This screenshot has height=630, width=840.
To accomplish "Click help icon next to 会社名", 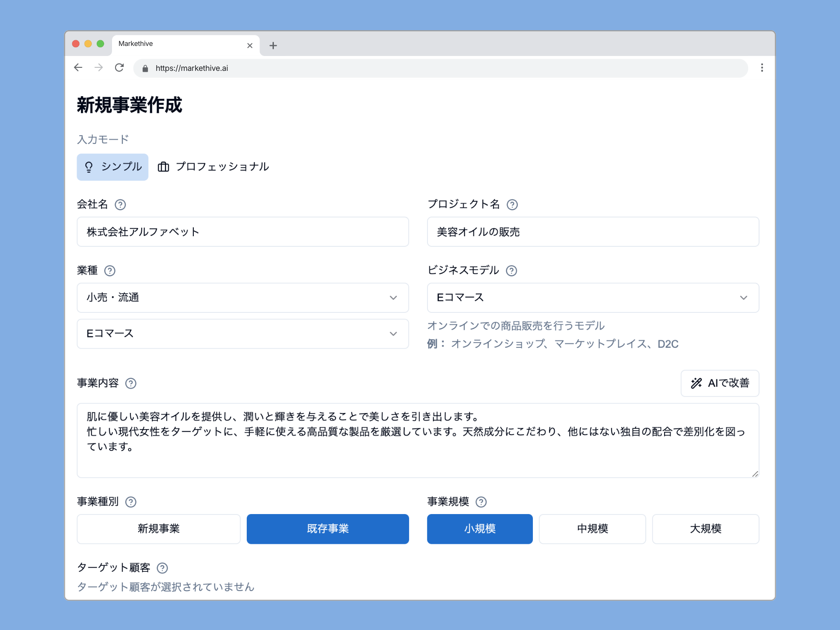I will pos(120,205).
